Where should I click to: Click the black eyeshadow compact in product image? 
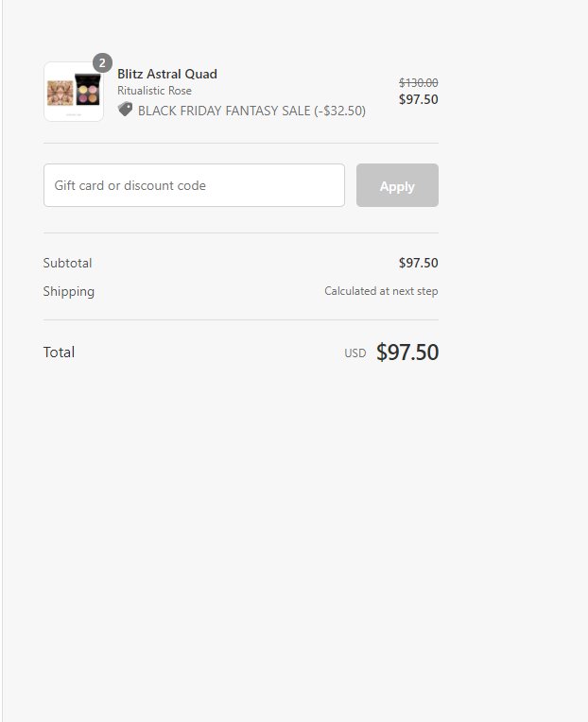coord(88,90)
